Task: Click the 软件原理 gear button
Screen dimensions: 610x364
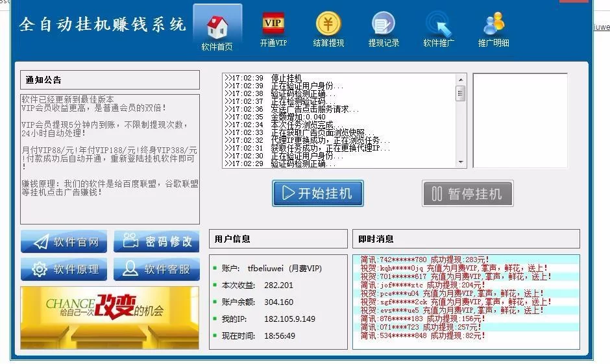Action: pyautogui.click(x=64, y=269)
